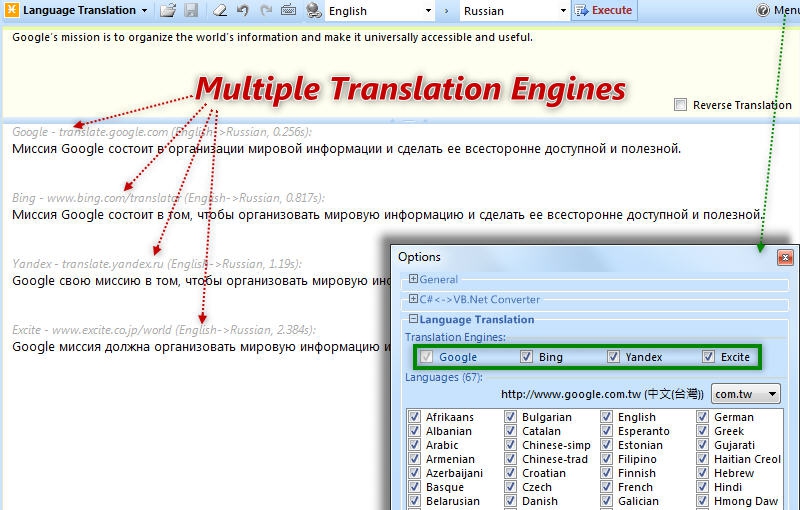The image size is (800, 510).
Task: Click the Google Russian translation text
Action: 346,149
